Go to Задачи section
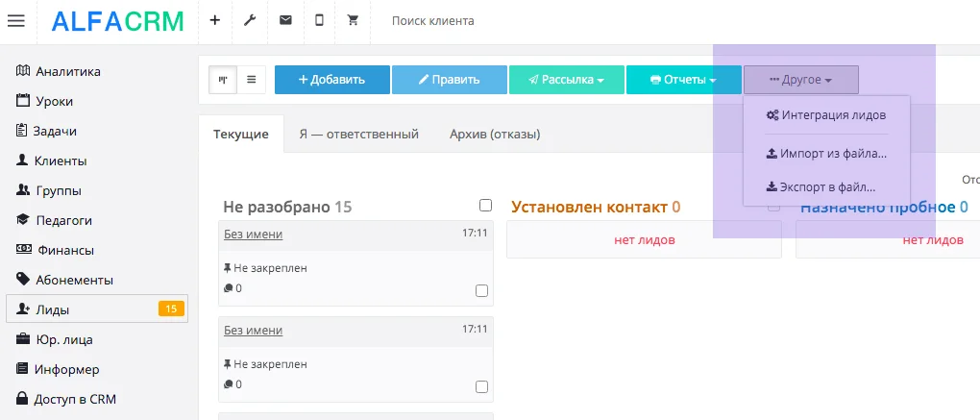The height and width of the screenshot is (420, 980). coord(46,132)
